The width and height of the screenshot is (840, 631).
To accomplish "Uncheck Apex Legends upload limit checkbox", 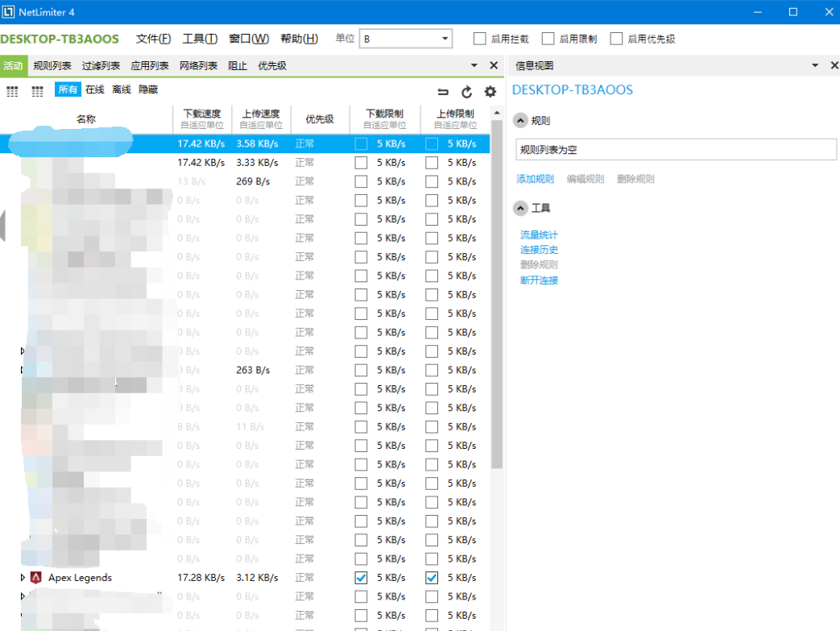I will (x=432, y=578).
